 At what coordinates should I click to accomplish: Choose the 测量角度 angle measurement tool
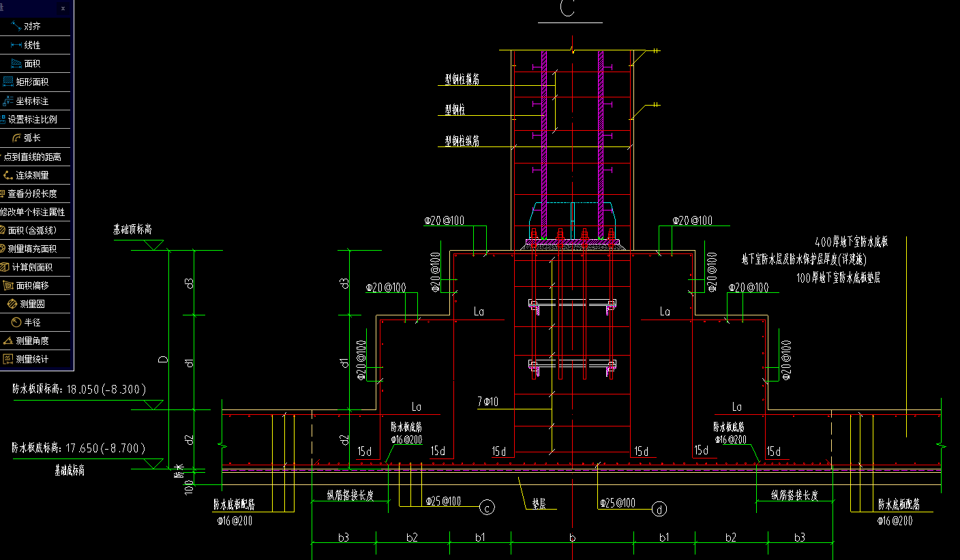pos(32,341)
